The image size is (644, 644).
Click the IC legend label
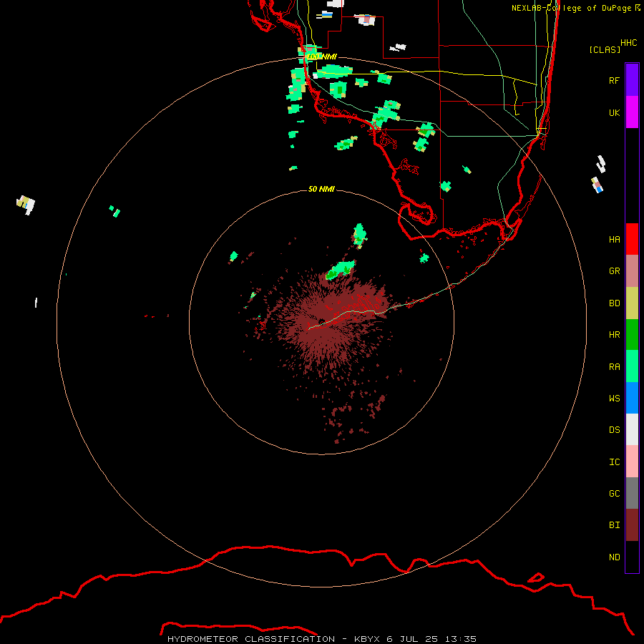click(x=614, y=462)
